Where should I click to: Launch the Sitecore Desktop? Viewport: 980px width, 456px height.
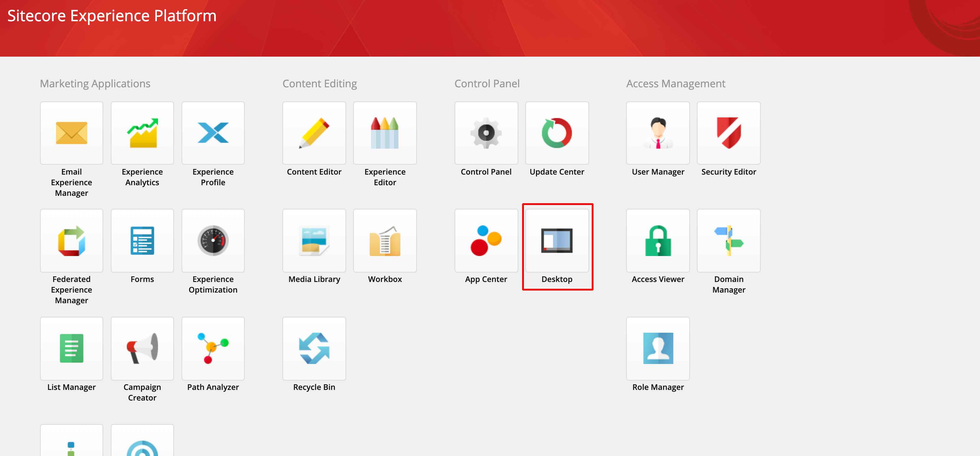click(x=557, y=240)
